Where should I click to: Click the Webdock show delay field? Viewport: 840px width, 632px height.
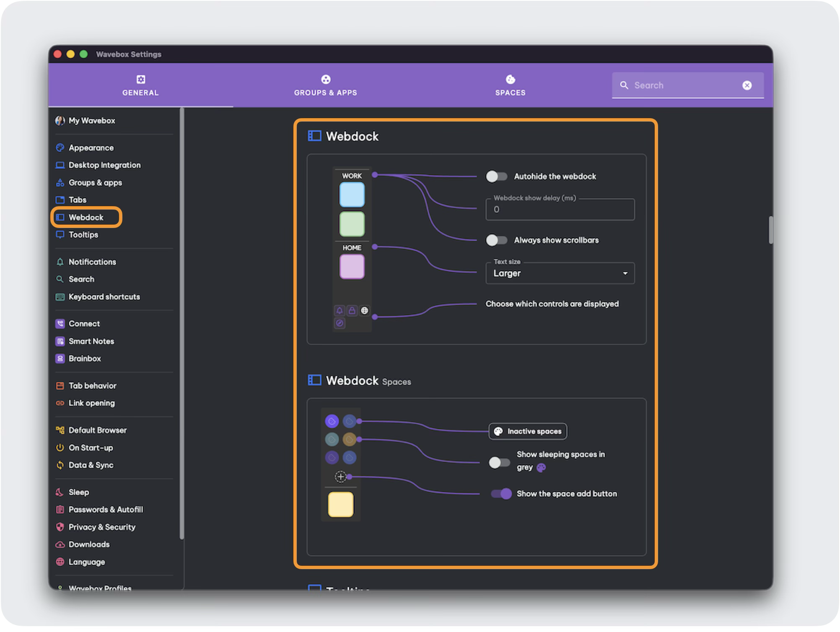560,210
